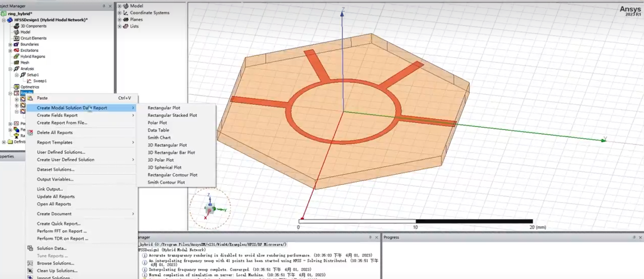Click Delete All Reports menu entry
The width and height of the screenshot is (644, 279).
click(x=54, y=132)
